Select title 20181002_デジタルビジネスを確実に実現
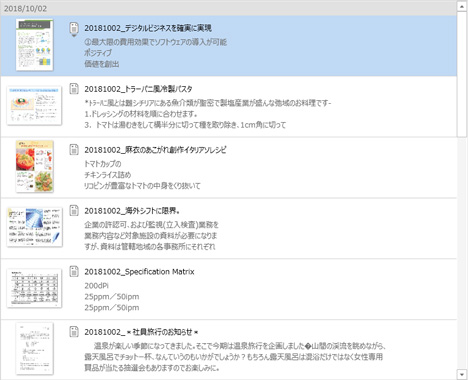Screen dimensions: 468x380 (x=148, y=28)
